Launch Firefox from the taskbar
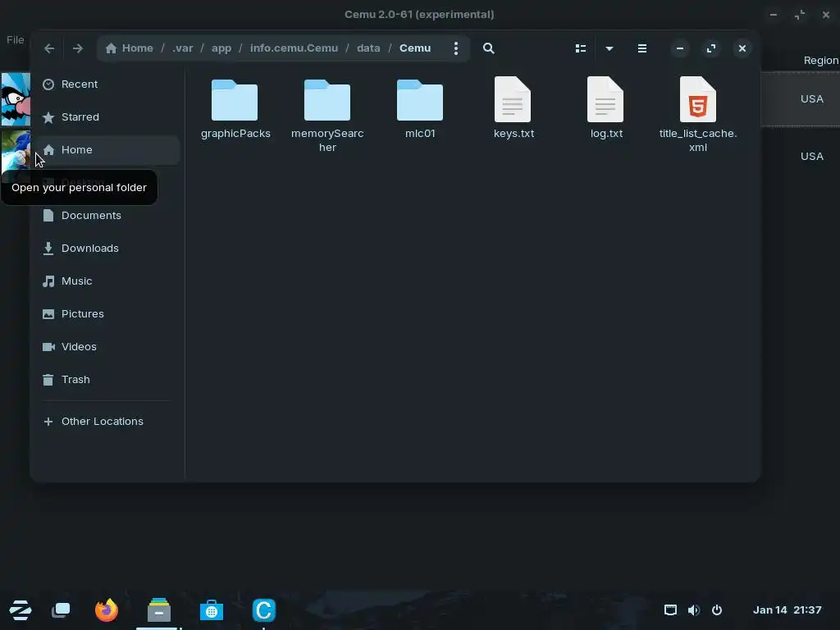 point(106,610)
